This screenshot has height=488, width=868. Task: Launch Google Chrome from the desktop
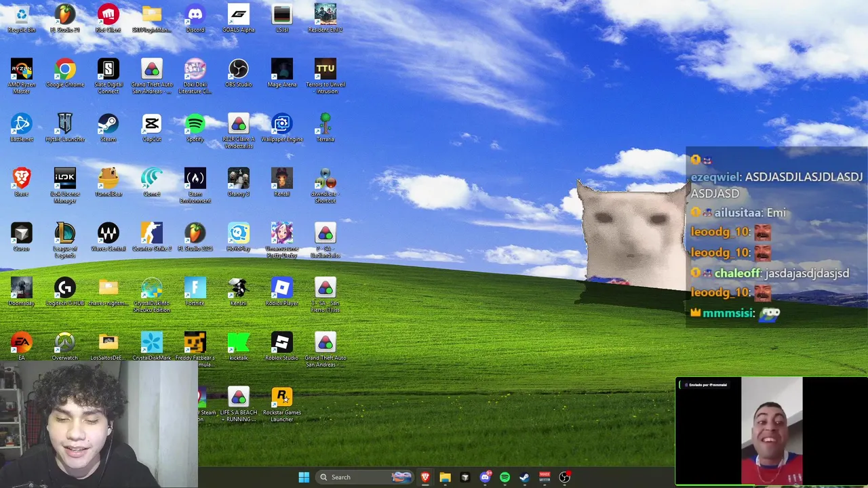pos(65,73)
